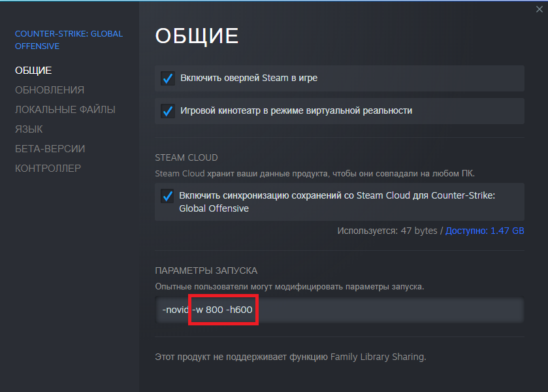Screen dimensions: 548x392
Task: Select the БЕТА-ВЕРСИИ section
Action: [50, 149]
